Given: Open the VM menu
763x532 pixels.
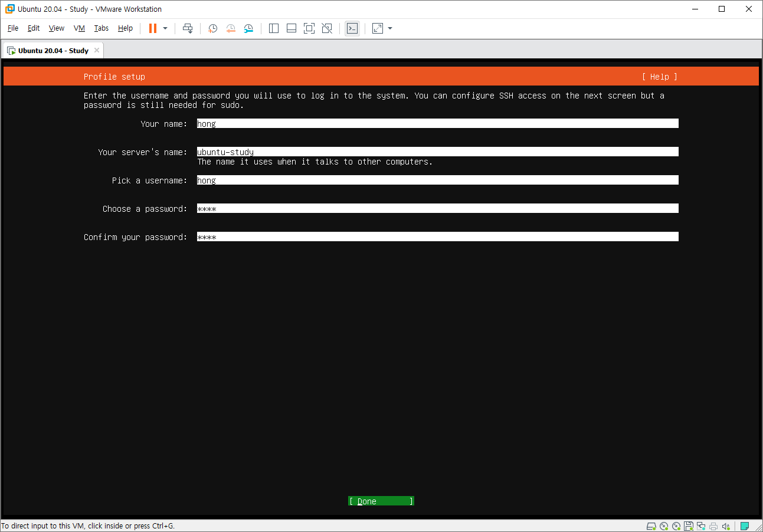Looking at the screenshot, I should (x=79, y=28).
